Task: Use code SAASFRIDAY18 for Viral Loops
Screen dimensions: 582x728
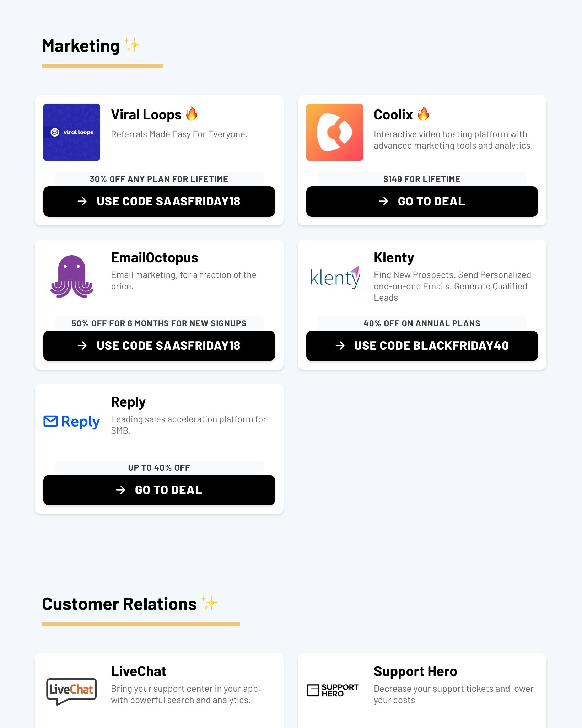Action: click(159, 202)
